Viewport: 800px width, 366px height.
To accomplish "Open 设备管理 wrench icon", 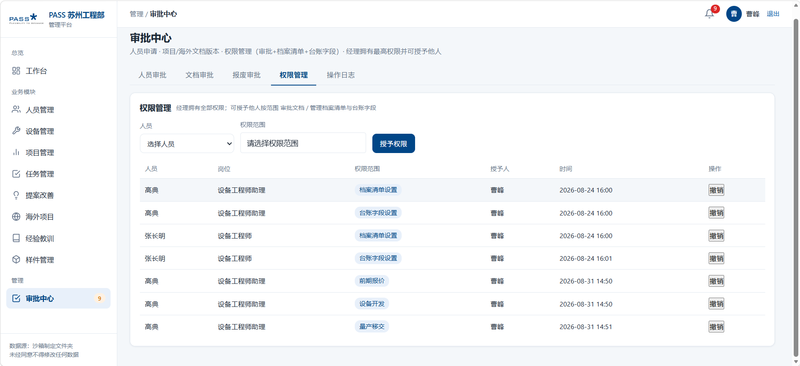I will [x=16, y=131].
